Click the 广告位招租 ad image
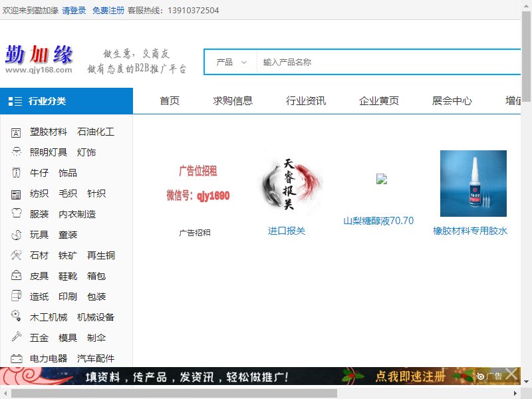The width and height of the screenshot is (532, 399). [198, 184]
